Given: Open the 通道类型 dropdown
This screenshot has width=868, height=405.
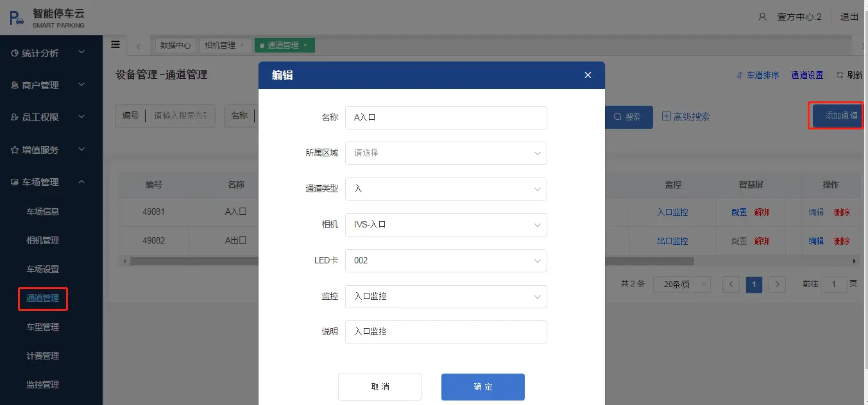Looking at the screenshot, I should tap(446, 189).
